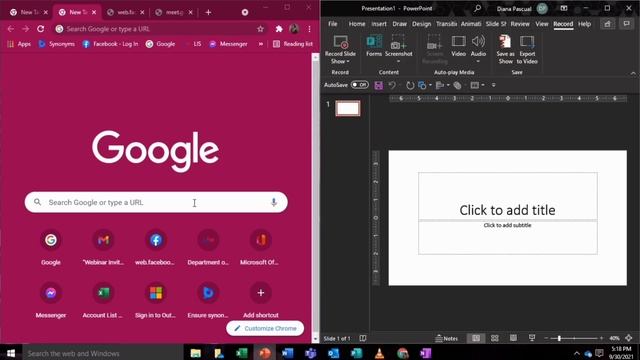This screenshot has width=640, height=360.
Task: Open Messenger shortcut tile on new tab
Action: tap(51, 300)
